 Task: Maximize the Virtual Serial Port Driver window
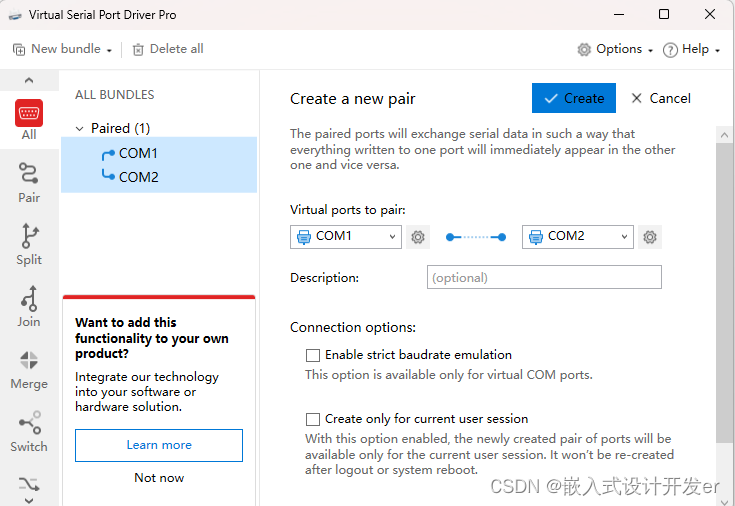click(x=664, y=15)
